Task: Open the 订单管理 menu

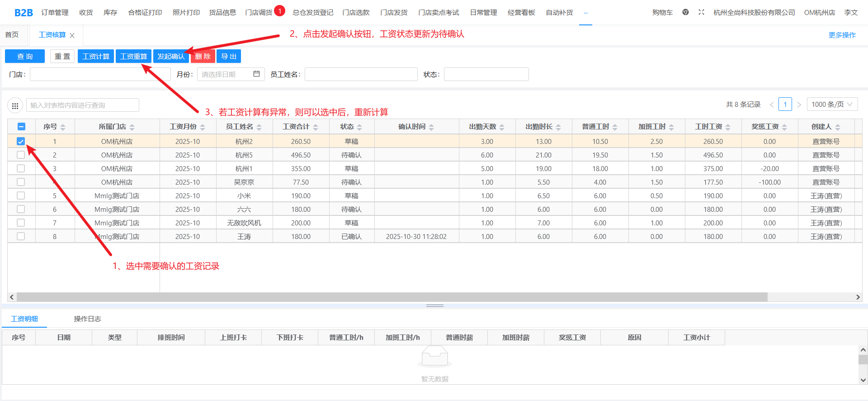Action: 55,12
